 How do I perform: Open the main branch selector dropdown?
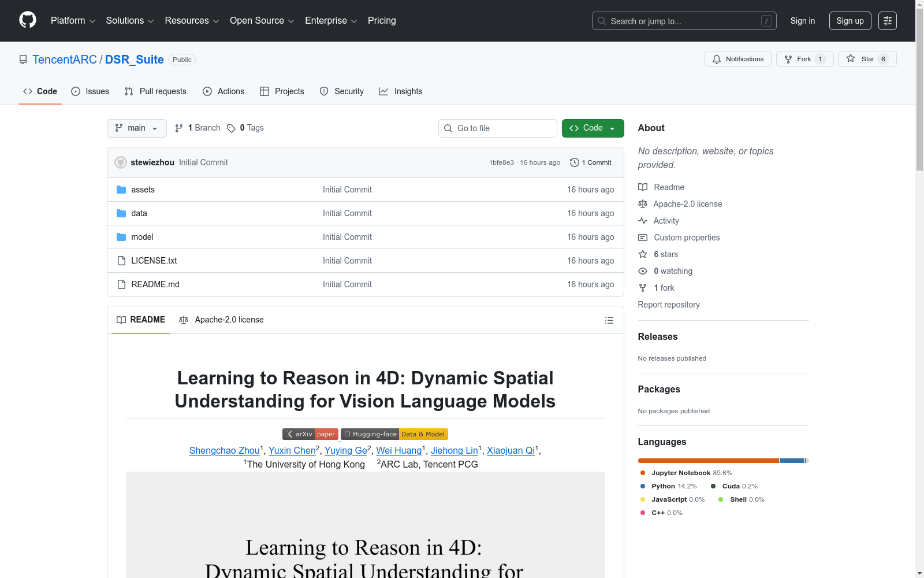pyautogui.click(x=137, y=128)
